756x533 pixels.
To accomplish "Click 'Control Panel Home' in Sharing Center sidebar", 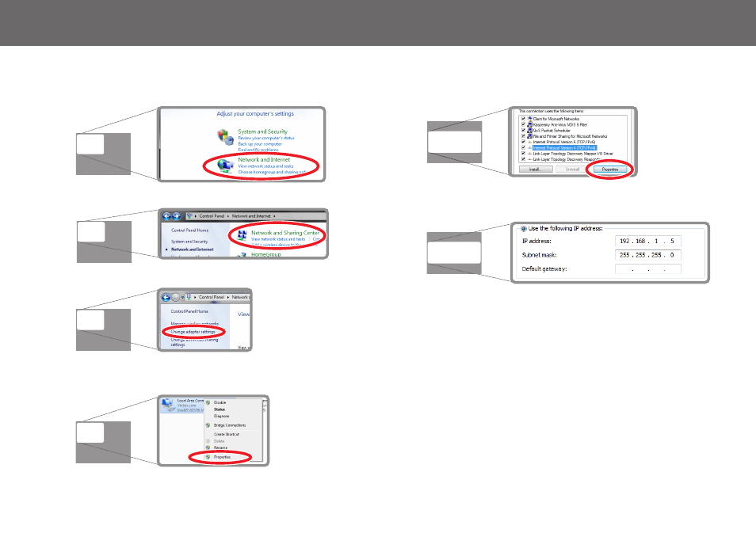I will click(x=189, y=311).
